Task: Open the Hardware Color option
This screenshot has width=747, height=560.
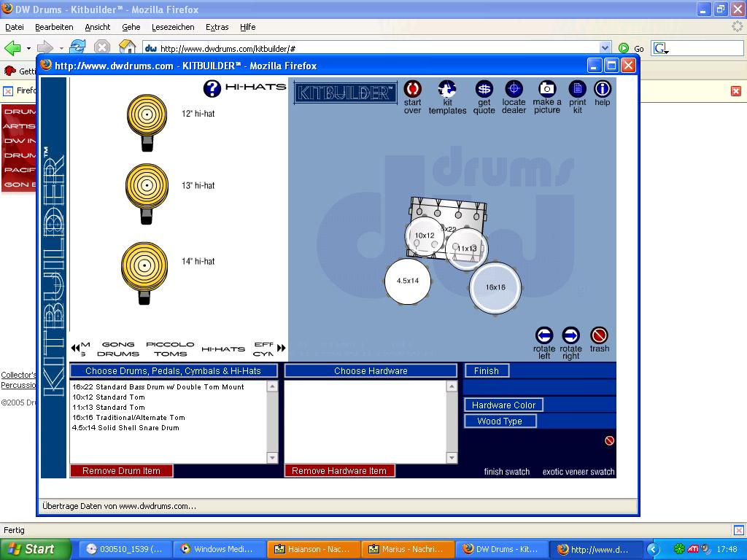Action: (x=503, y=405)
